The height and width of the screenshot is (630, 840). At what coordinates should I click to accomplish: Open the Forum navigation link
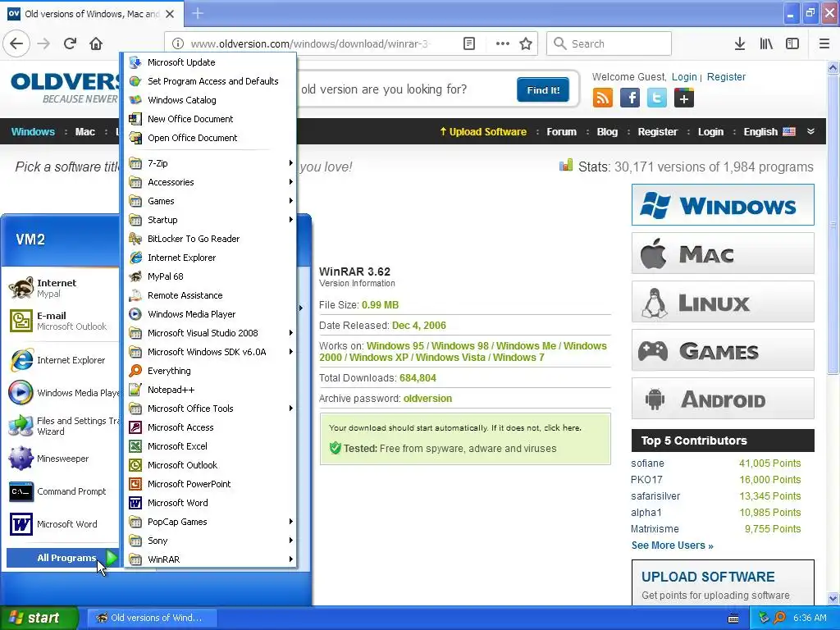point(561,132)
